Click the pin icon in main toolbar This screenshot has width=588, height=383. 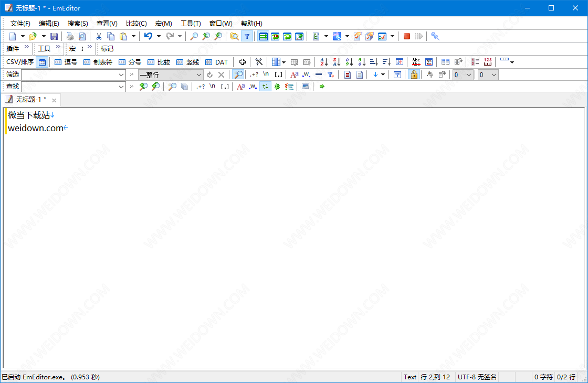coord(435,36)
